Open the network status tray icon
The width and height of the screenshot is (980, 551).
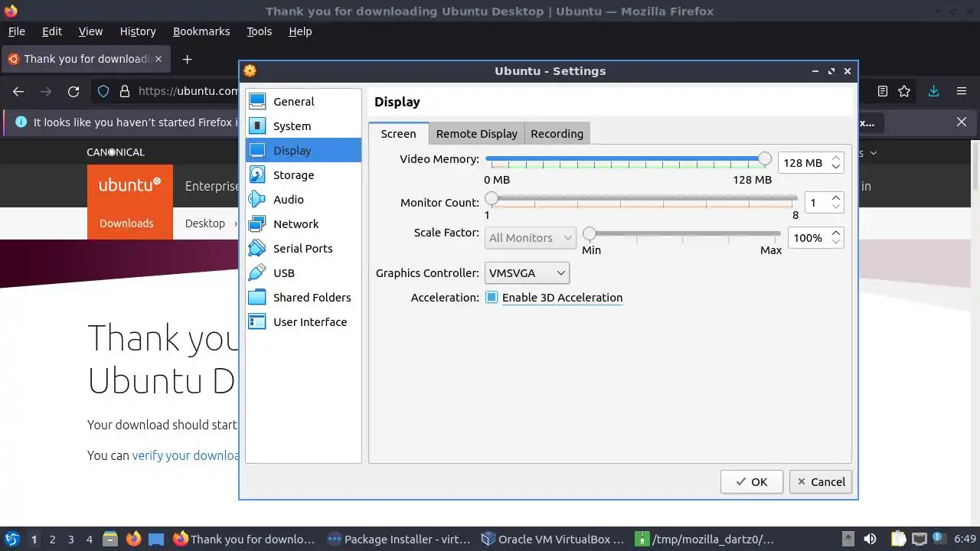[x=920, y=539]
